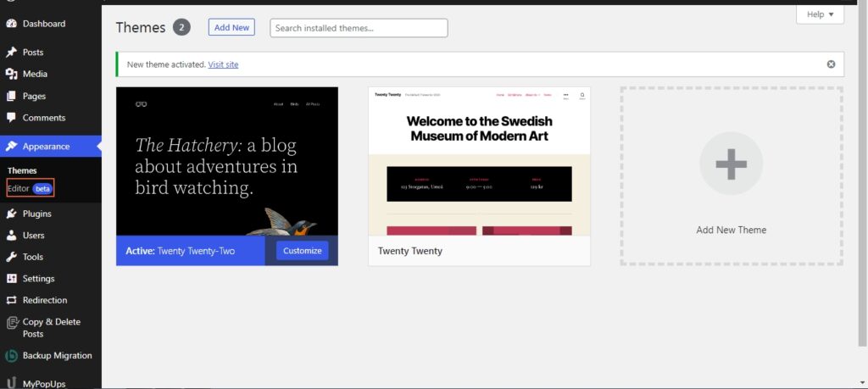
Task: Click the Active: Twenty Twenty-Two label
Action: click(x=180, y=251)
